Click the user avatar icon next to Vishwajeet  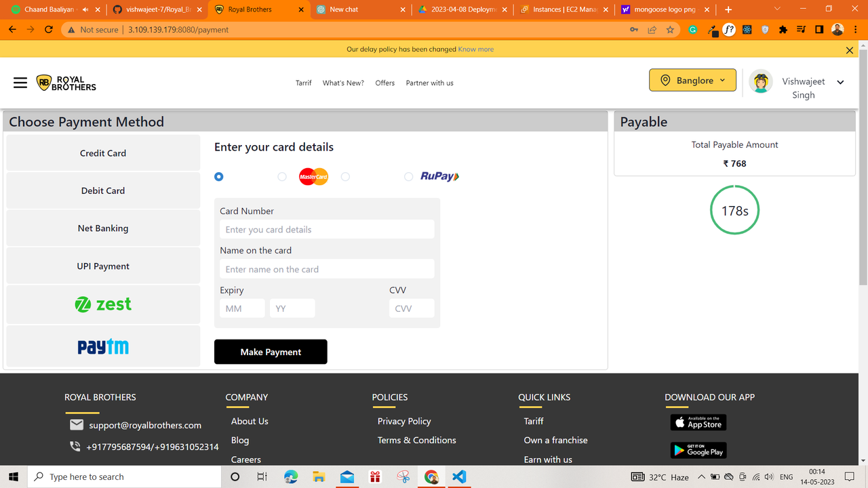point(761,82)
